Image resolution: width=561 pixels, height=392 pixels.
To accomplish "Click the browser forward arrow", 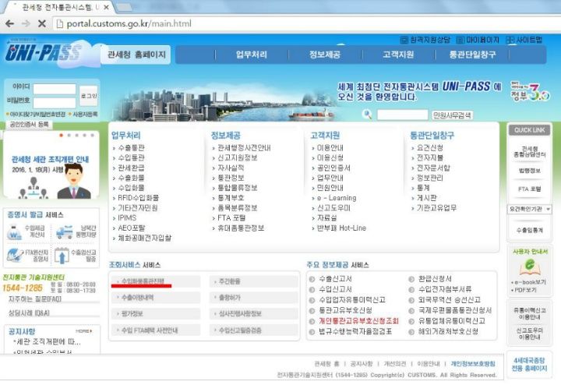I will click(26, 23).
